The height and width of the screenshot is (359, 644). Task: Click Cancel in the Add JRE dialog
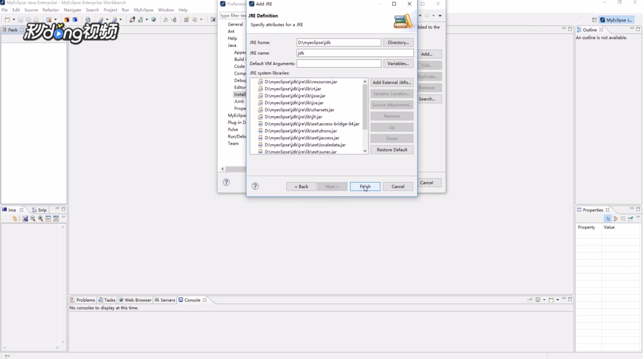click(398, 187)
